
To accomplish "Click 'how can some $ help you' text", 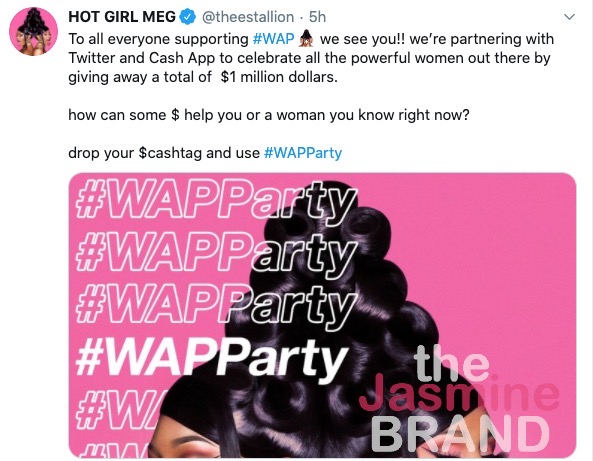I will click(269, 115).
